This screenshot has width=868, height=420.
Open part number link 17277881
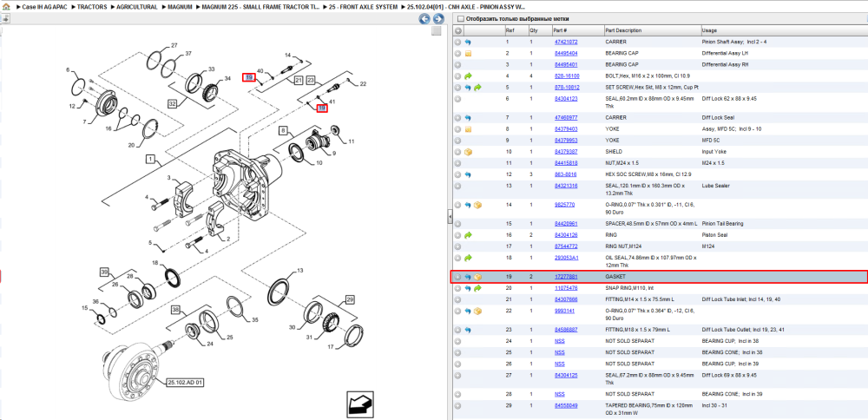(x=566, y=277)
